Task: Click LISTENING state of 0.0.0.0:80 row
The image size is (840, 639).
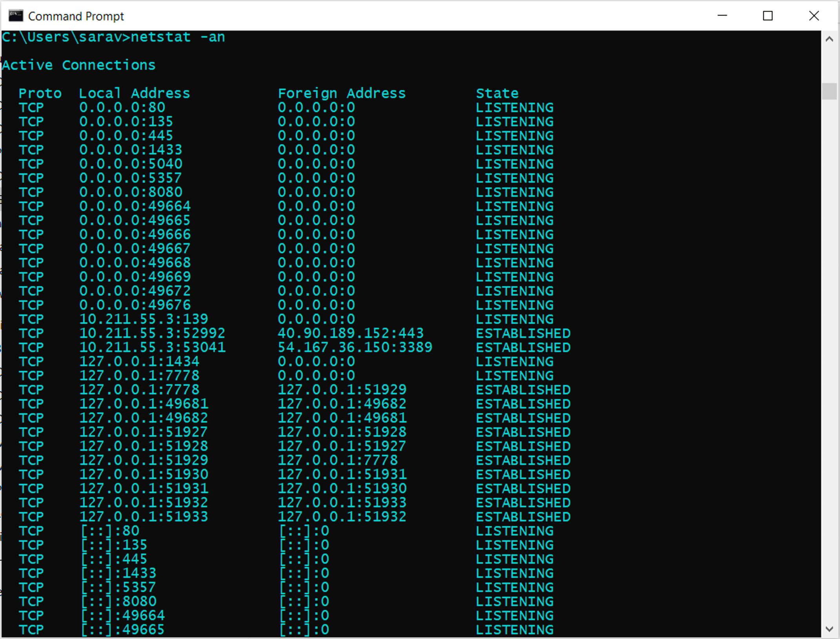Action: pyautogui.click(x=515, y=107)
